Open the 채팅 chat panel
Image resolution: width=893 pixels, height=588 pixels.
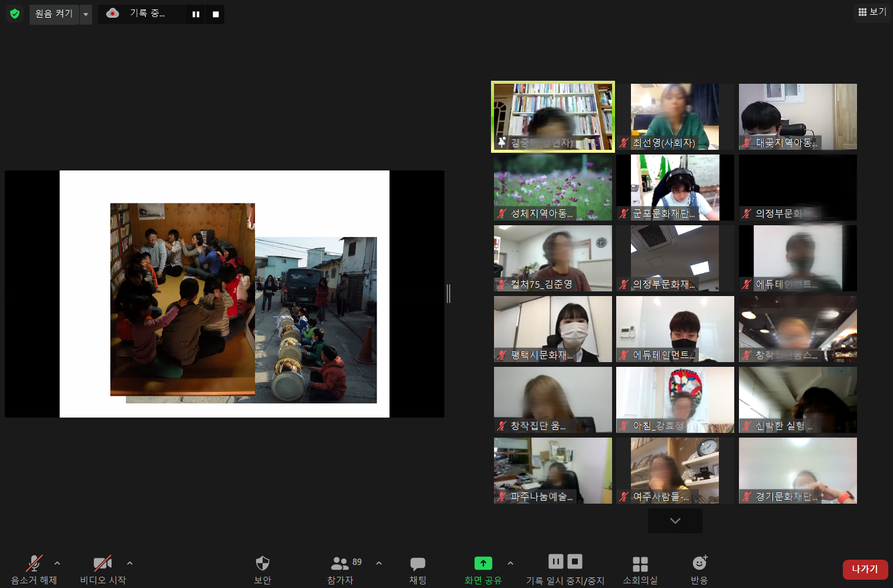[x=418, y=564]
